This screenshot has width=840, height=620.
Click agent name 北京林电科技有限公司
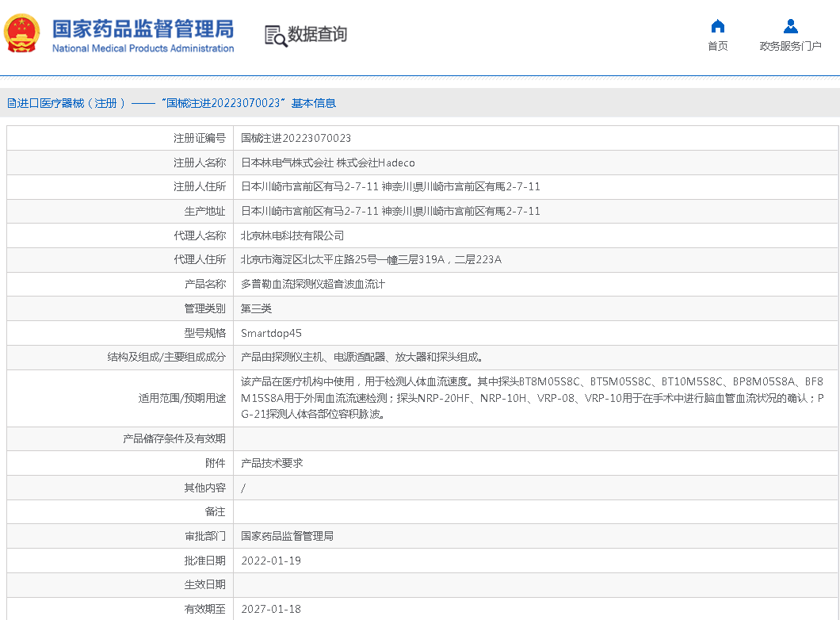point(292,235)
